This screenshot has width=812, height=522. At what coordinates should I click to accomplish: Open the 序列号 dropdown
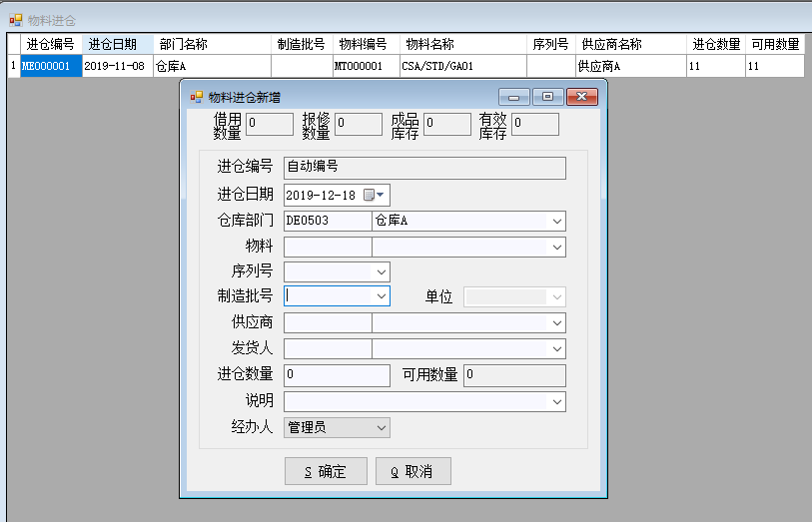click(x=381, y=271)
